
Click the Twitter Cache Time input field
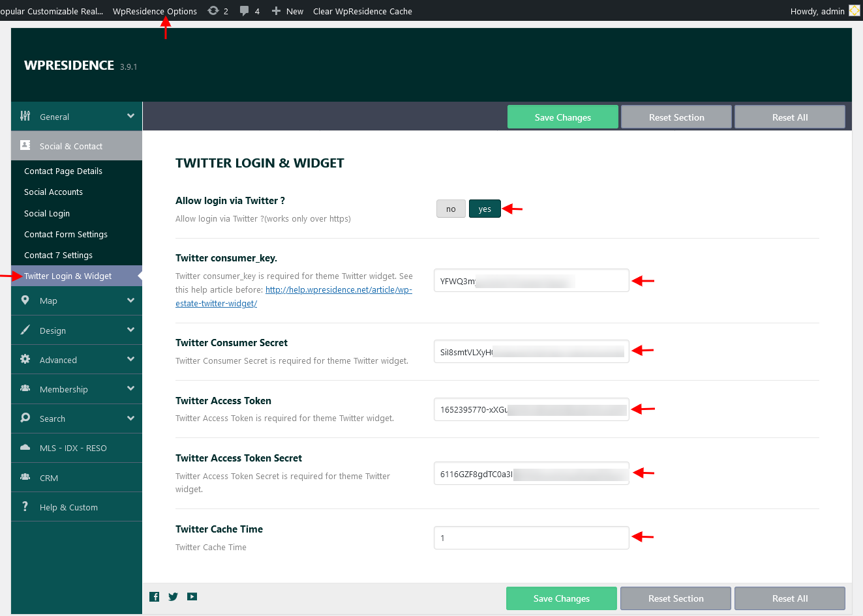click(532, 538)
